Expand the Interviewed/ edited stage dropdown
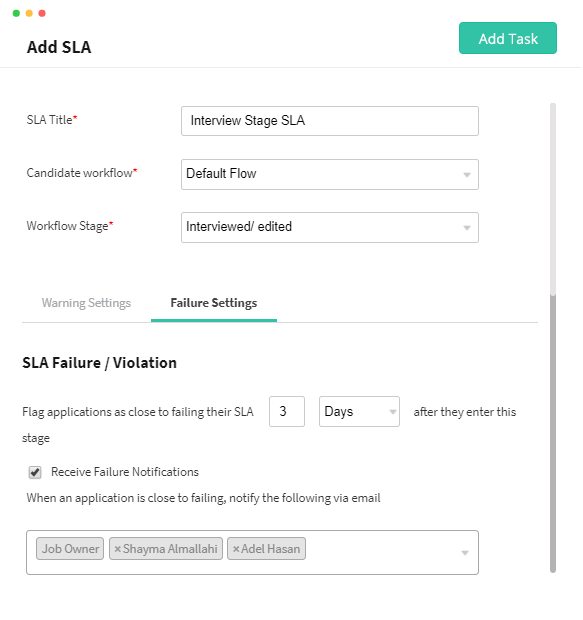Image resolution: width=583 pixels, height=620 pixels. (331, 228)
